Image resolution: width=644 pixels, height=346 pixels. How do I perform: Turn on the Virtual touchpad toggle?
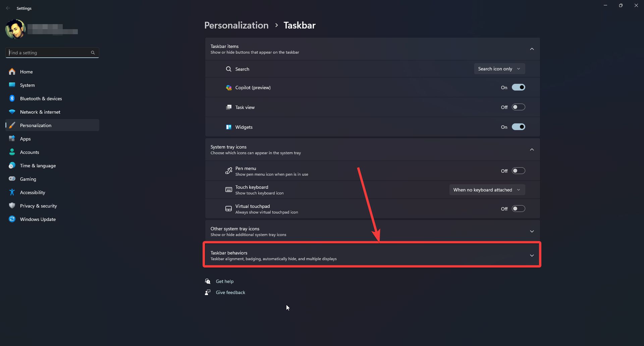[518, 209]
